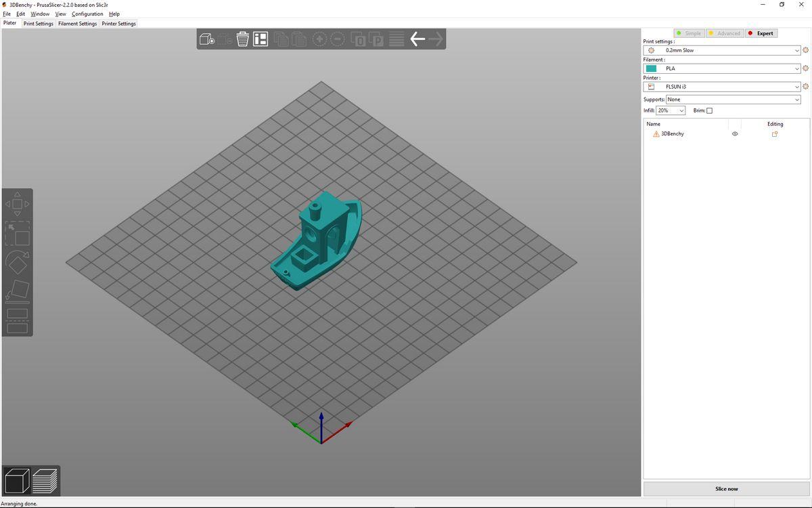Open the View menu
The width and height of the screenshot is (812, 508).
tap(60, 14)
